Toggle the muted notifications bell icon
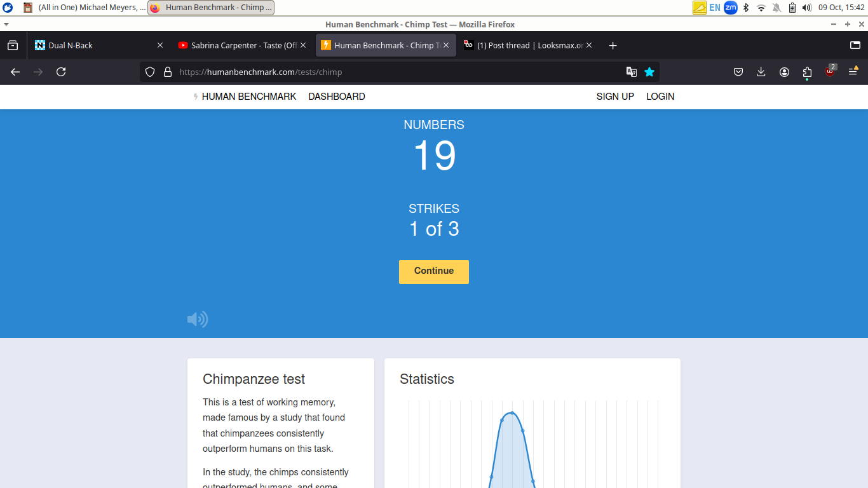This screenshot has height=488, width=868. pyautogui.click(x=776, y=8)
